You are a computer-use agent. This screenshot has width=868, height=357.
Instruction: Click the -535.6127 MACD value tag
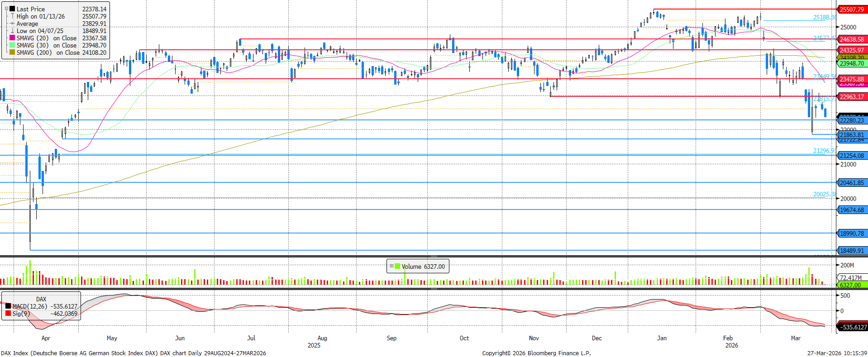853,327
